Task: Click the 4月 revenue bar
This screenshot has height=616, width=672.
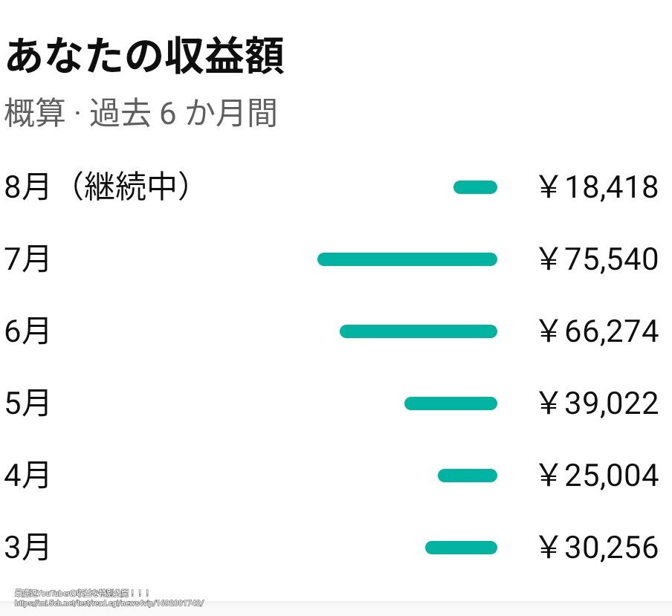Action: (x=467, y=476)
